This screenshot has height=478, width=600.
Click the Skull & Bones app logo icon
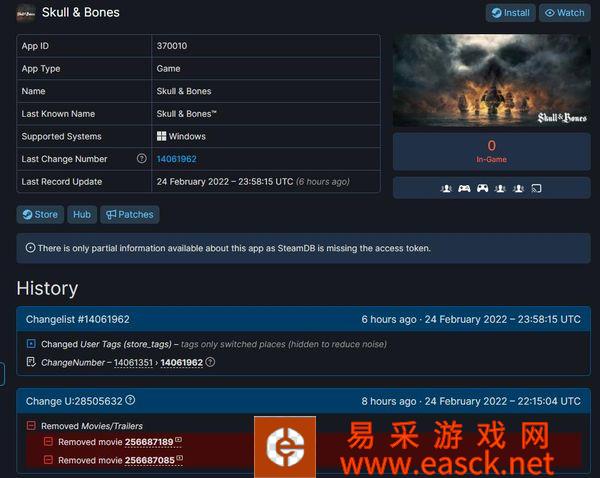pos(26,13)
